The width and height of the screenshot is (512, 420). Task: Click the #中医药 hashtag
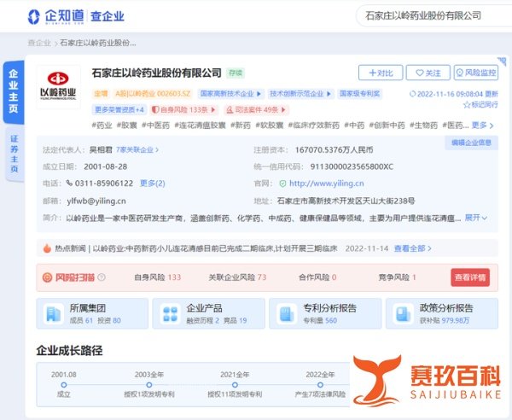(155, 125)
